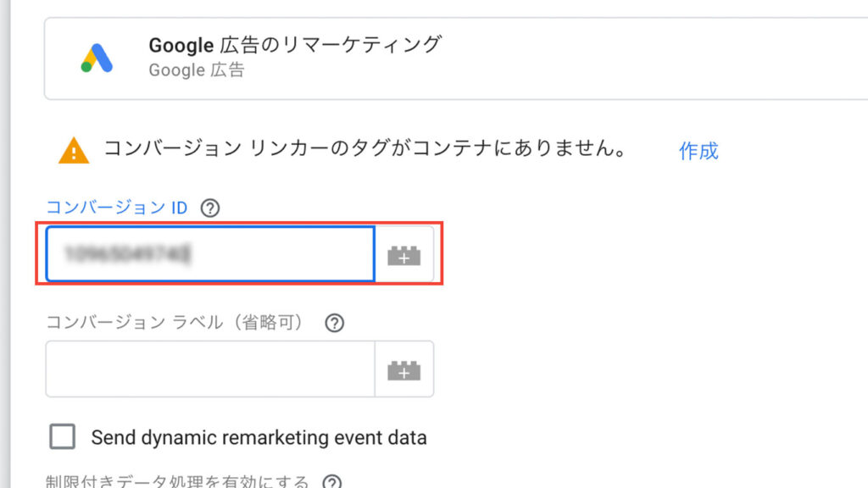
Task: Click the Google 広告のリマーケティング title
Action: [x=295, y=45]
